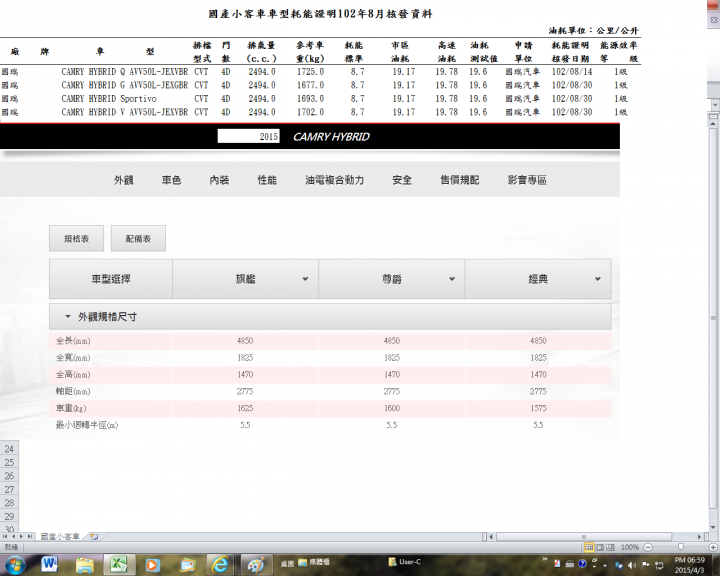Open the Action Center flag tray icon
This screenshot has width=720, height=576.
coord(646,565)
